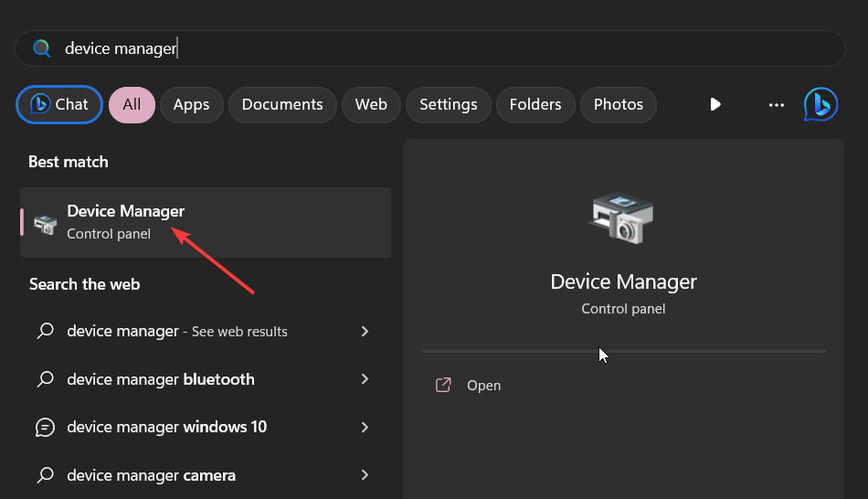The height and width of the screenshot is (499, 868).
Task: Click the Open external-link icon
Action: click(443, 385)
